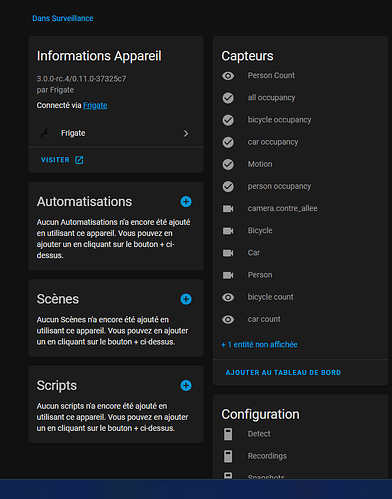Add a new scene with plus icon
Viewport: 392px width, 499px height.
point(186,299)
